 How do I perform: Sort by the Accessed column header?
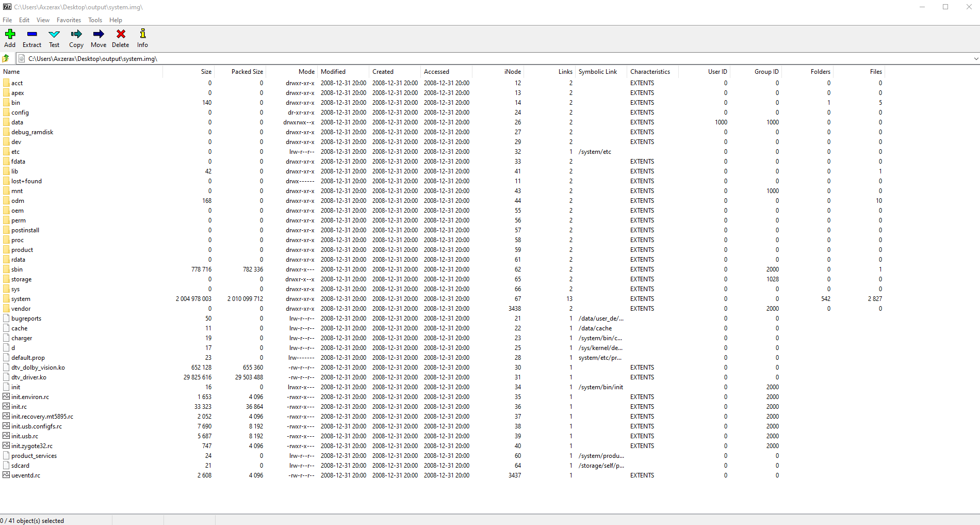[446, 72]
